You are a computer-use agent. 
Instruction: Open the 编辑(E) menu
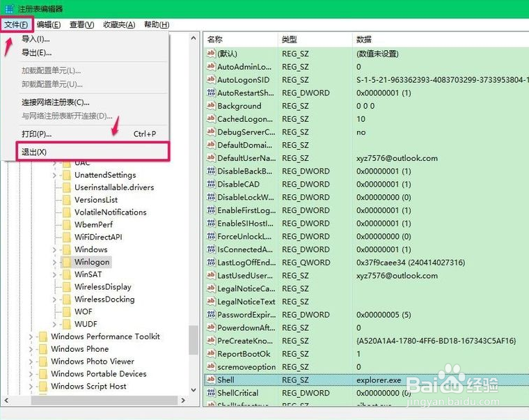click(49, 24)
